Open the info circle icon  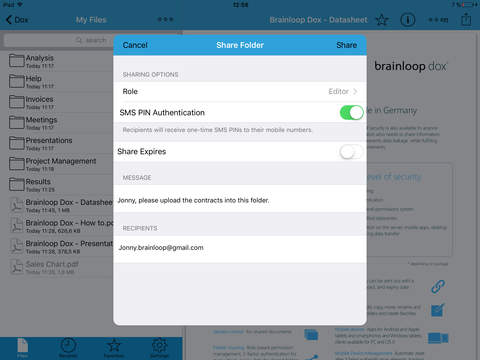point(407,20)
